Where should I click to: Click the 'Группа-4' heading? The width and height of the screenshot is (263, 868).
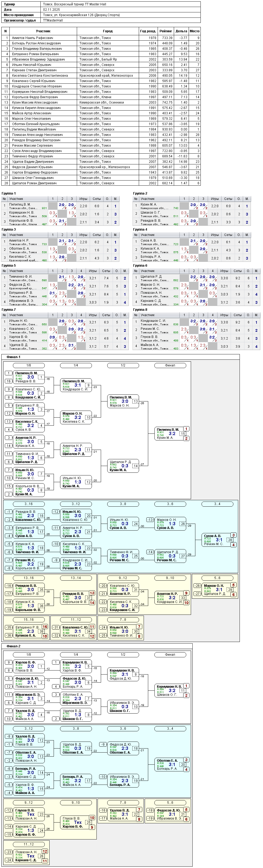tap(140, 230)
